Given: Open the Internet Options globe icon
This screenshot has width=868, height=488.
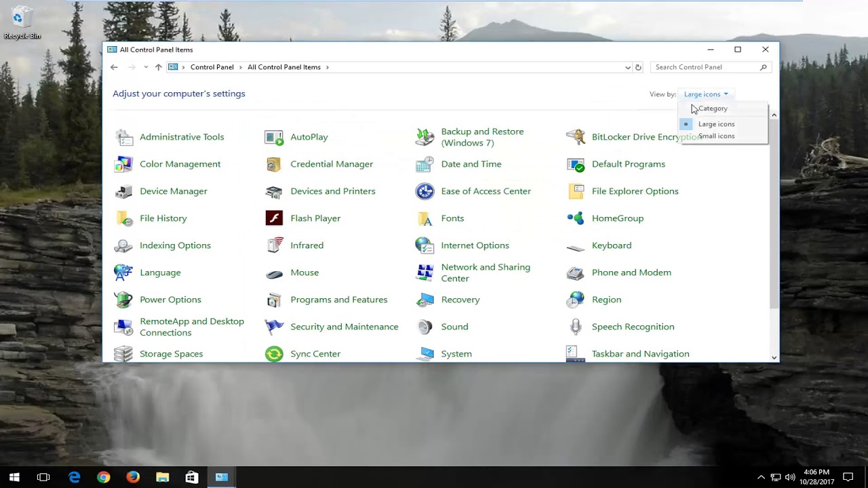Looking at the screenshot, I should click(425, 245).
